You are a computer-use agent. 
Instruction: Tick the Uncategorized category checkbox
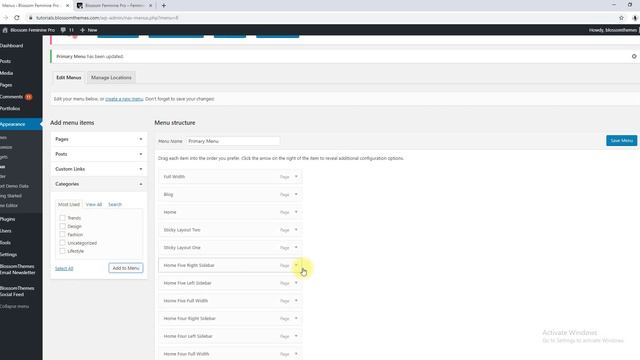[62, 243]
